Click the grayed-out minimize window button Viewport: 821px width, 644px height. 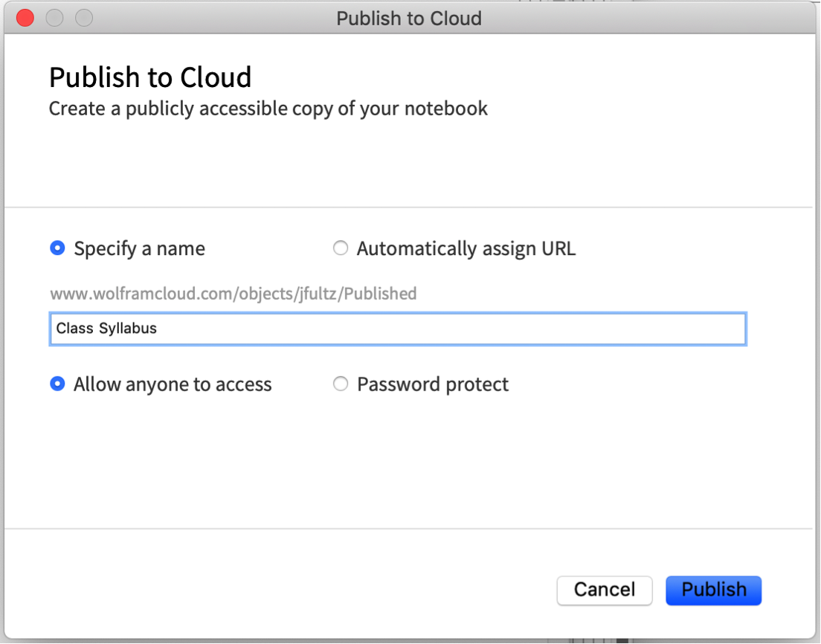click(55, 18)
